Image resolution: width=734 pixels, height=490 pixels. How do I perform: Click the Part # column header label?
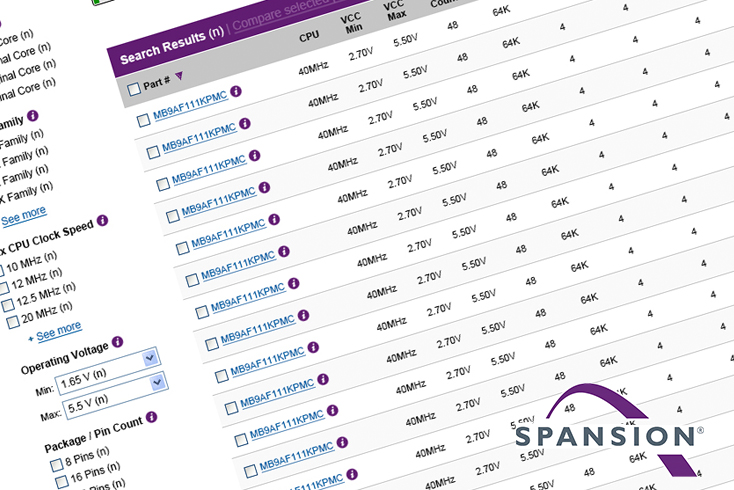(157, 83)
